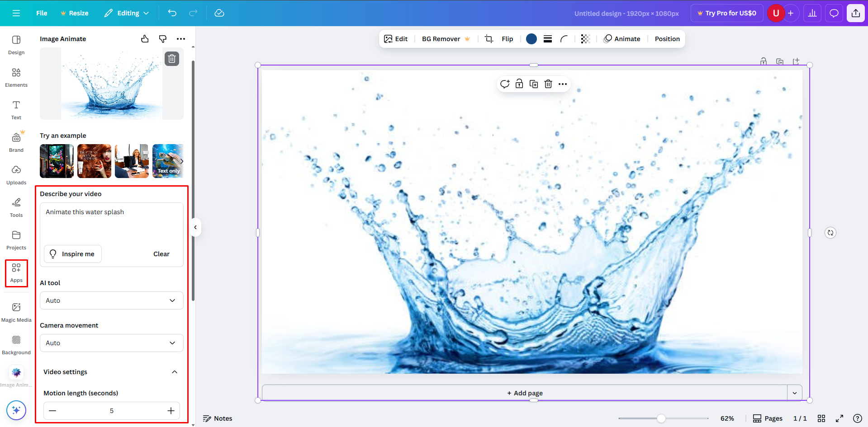Delete the selected image via overlay trash icon
868x427 pixels.
tap(548, 84)
